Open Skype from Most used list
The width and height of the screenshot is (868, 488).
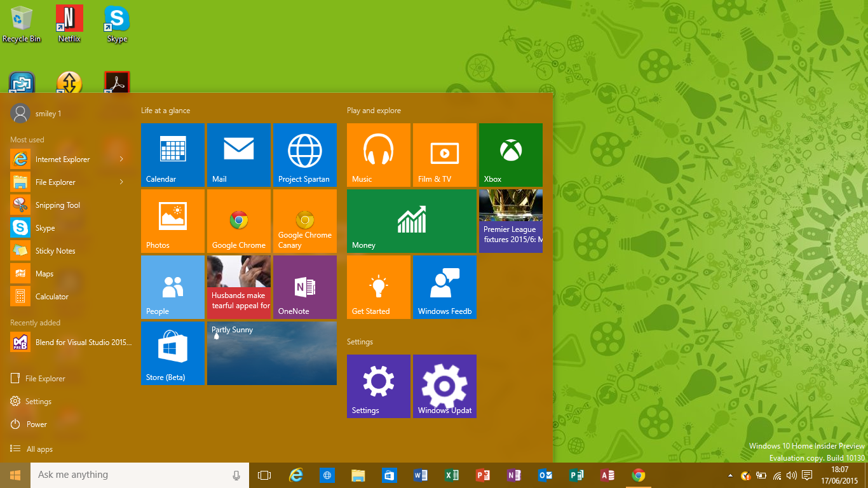click(69, 227)
